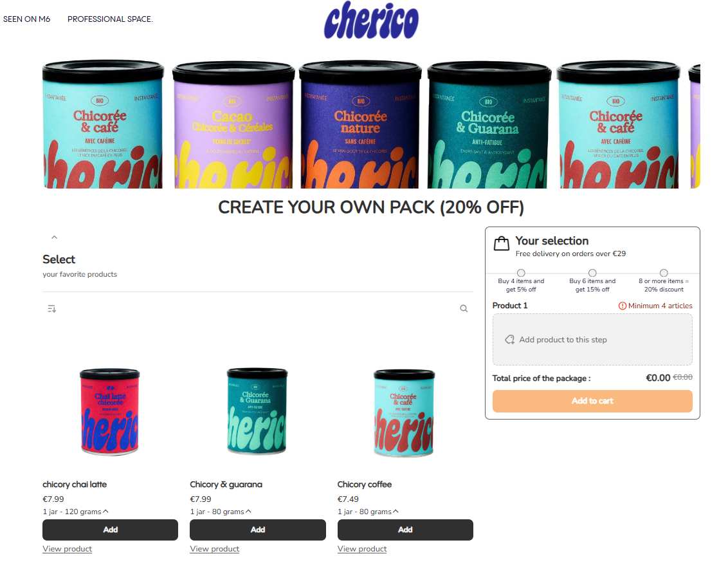Open the SEEN ON M6 menu item
This screenshot has width=728, height=565.
click(26, 19)
